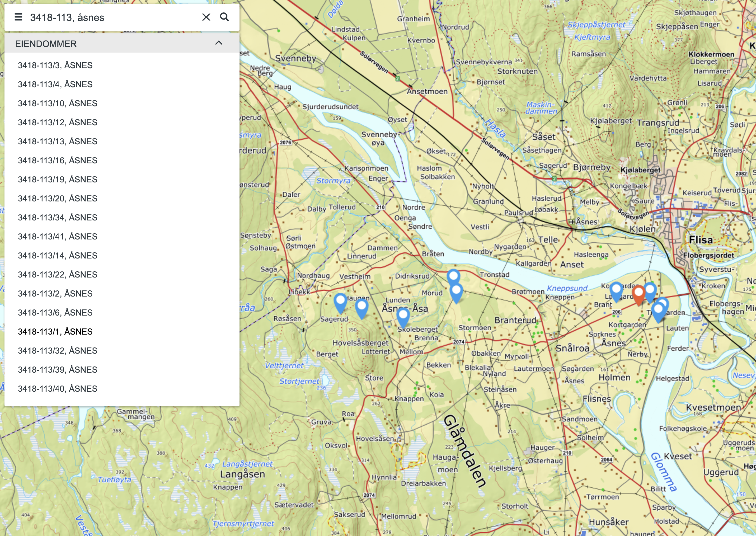Click the orange map marker

point(638,294)
